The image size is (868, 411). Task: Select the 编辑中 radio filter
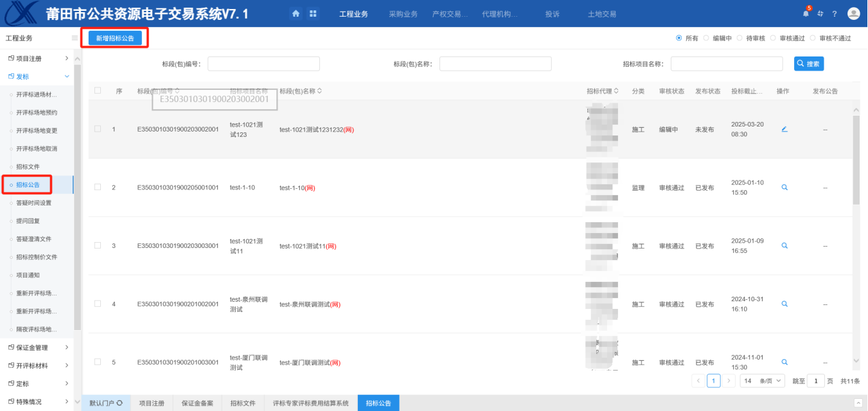coord(706,38)
